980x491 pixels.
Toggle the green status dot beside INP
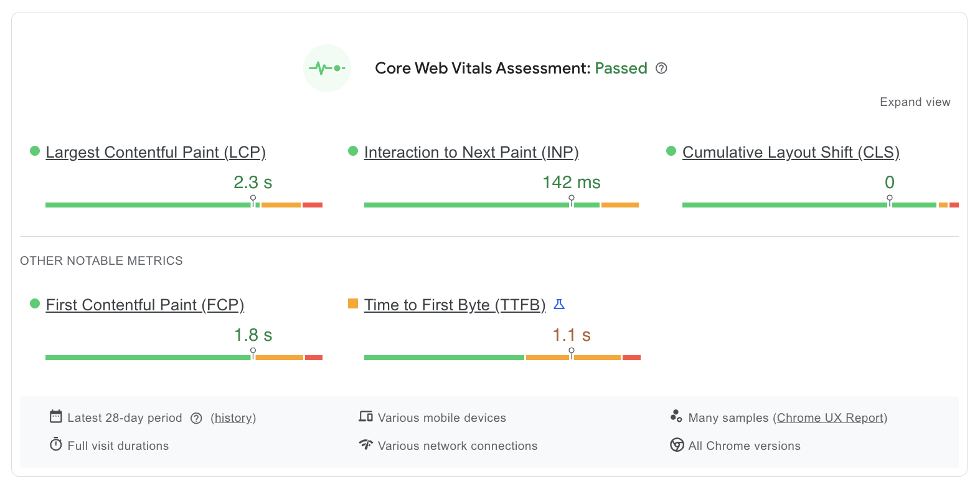[354, 150]
